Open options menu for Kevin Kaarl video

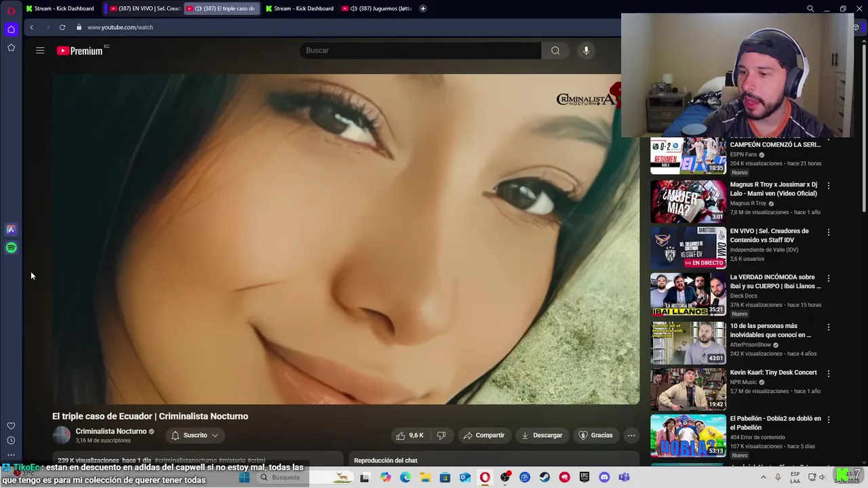coord(828,373)
